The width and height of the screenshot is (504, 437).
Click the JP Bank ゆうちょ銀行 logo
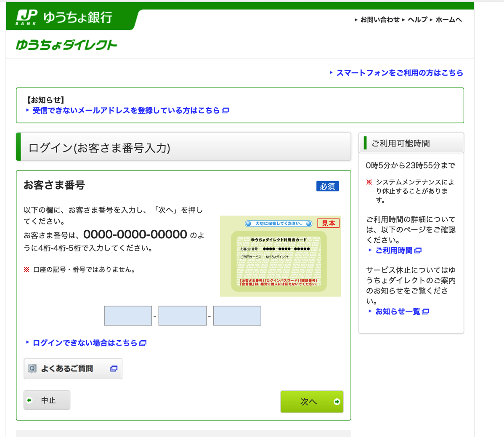tap(64, 17)
